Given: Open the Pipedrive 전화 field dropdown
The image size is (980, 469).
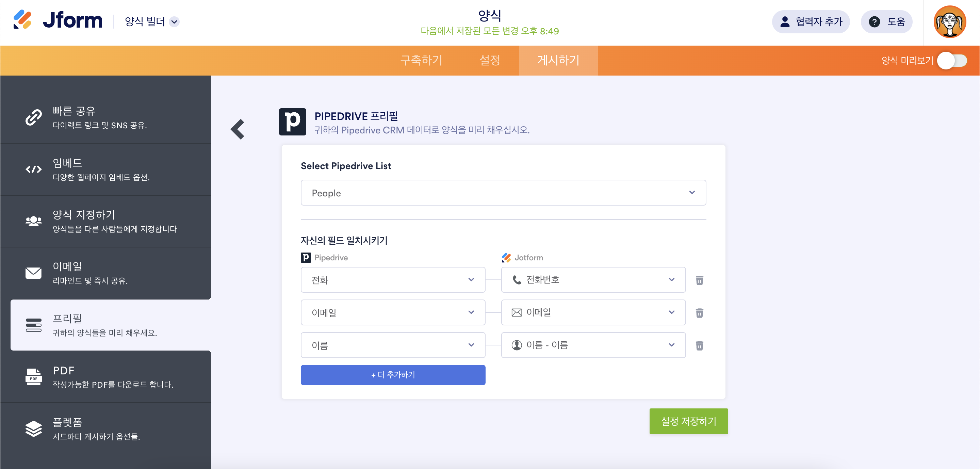Looking at the screenshot, I should (x=393, y=280).
